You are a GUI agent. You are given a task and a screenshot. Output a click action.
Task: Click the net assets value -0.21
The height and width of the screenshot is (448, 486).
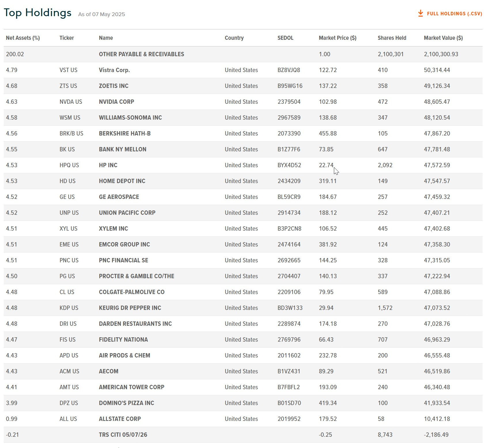pyautogui.click(x=12, y=435)
